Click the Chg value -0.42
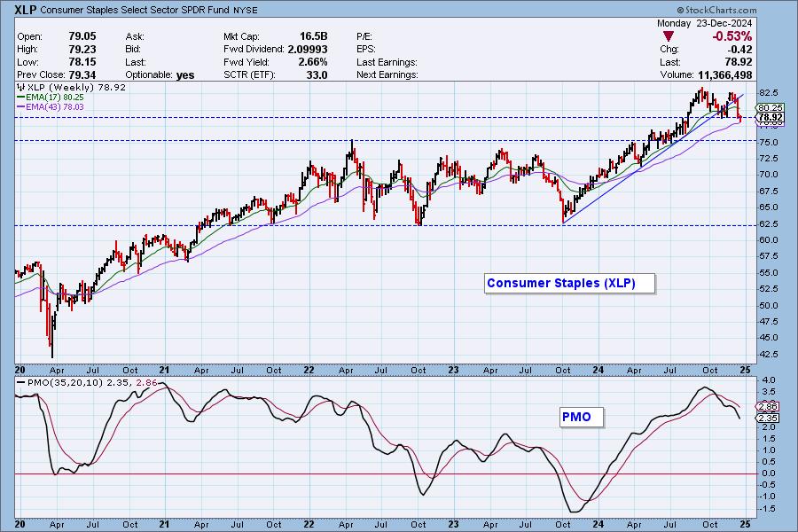 coord(739,50)
